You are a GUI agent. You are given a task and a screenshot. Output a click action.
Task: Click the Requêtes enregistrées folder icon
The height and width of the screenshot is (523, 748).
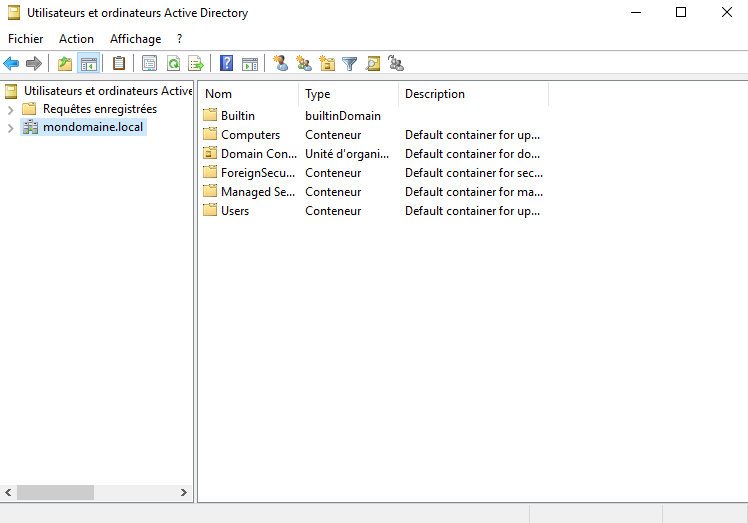coord(30,109)
